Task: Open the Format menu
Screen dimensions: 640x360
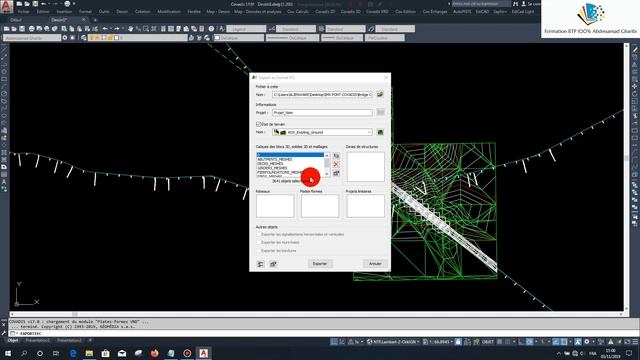Action: [85, 12]
